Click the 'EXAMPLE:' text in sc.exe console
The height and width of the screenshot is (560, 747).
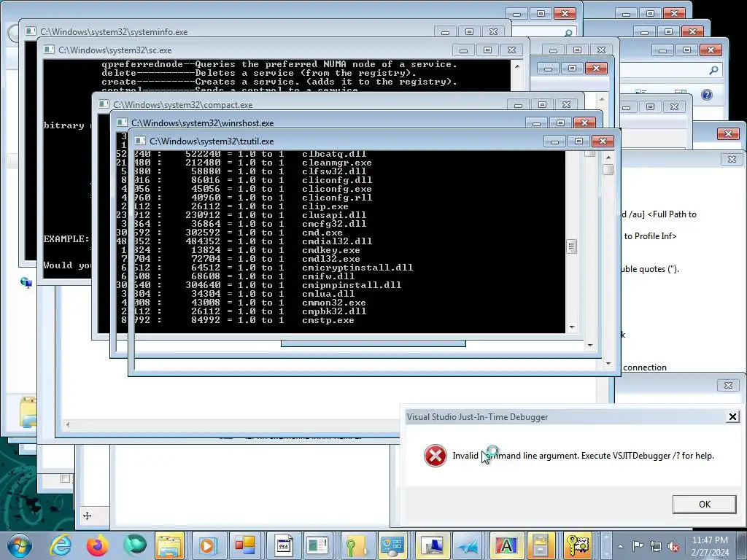pos(66,239)
